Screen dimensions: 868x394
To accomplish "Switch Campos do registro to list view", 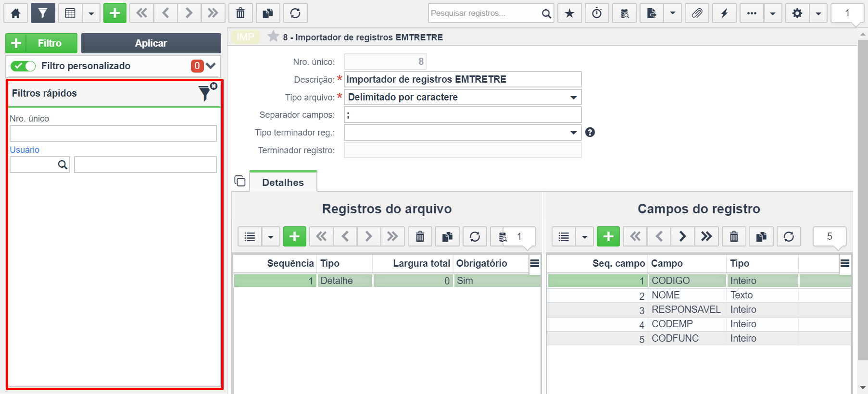I will pos(564,236).
